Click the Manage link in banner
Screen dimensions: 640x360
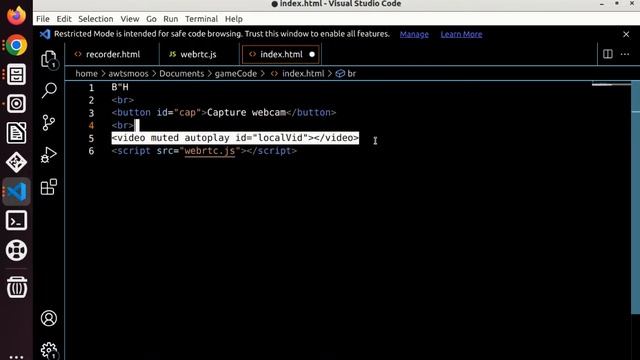pos(414,34)
